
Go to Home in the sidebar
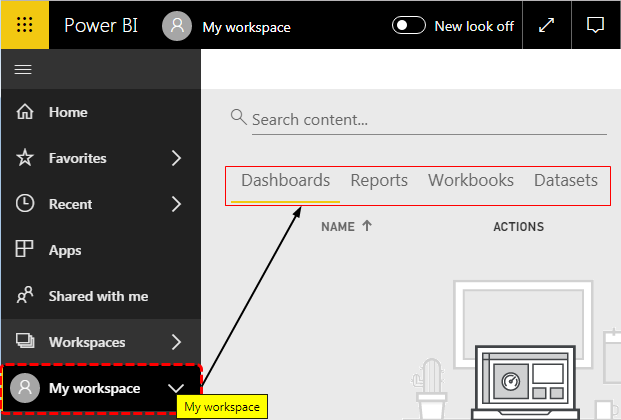[x=101, y=112]
